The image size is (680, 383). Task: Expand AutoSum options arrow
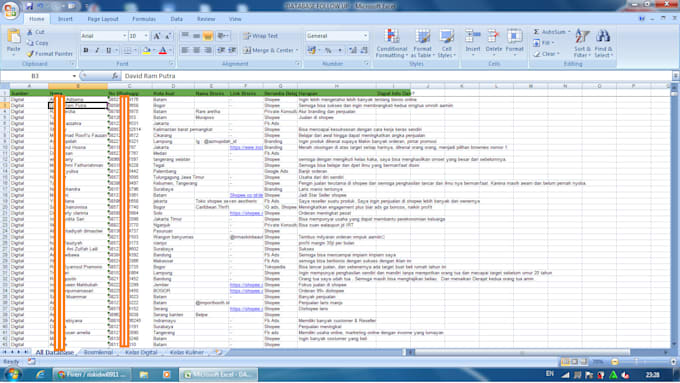click(x=569, y=32)
